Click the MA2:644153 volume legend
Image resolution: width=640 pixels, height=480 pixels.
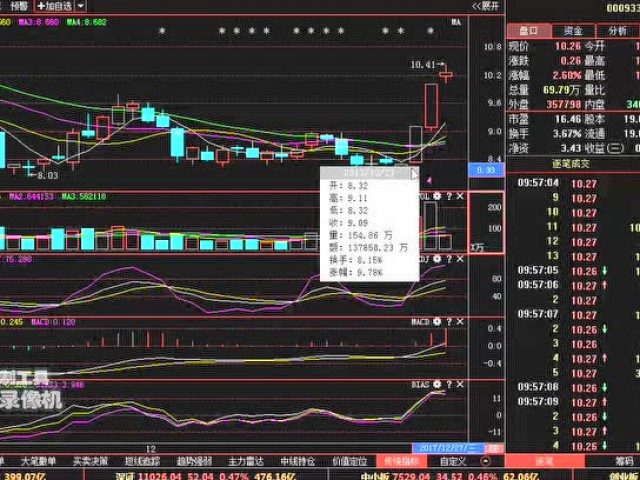pyautogui.click(x=31, y=197)
